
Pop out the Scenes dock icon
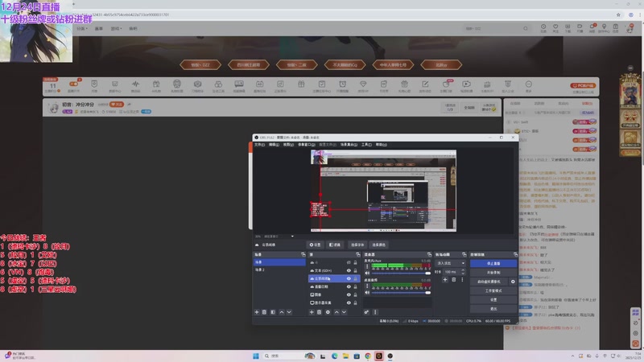coord(303,255)
